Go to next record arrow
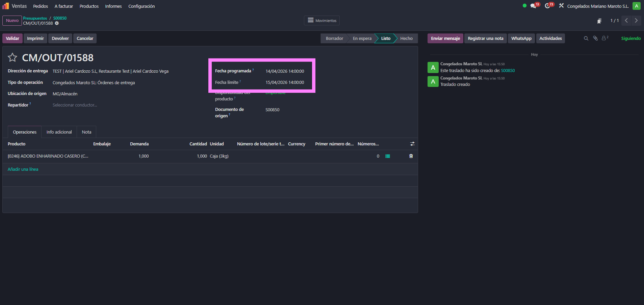This screenshot has width=644, height=305. pyautogui.click(x=636, y=21)
